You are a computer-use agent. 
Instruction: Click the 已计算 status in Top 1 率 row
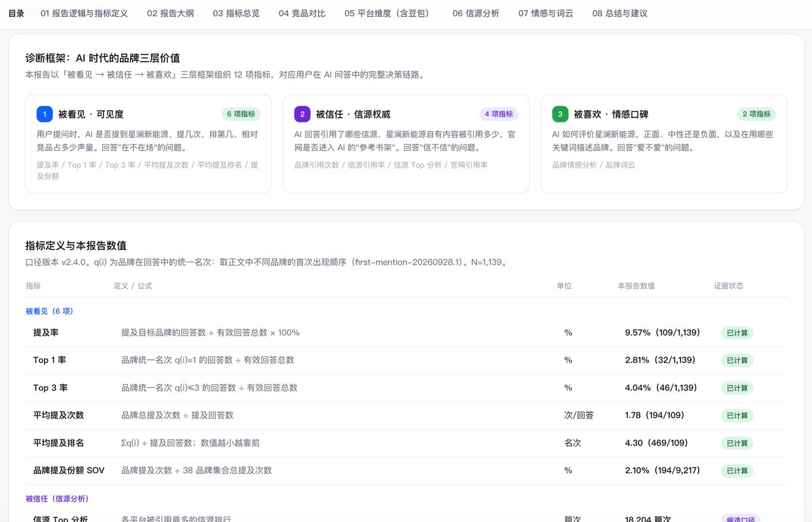pos(737,360)
